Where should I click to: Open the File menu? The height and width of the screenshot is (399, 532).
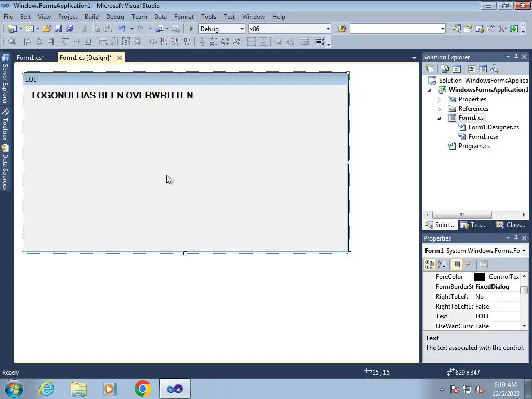click(x=8, y=16)
